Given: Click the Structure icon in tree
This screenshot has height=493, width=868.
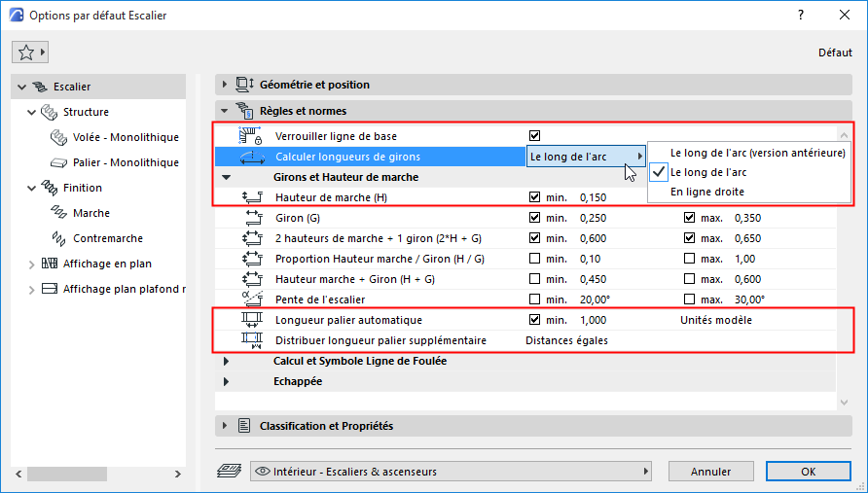Looking at the screenshot, I should 50,112.
